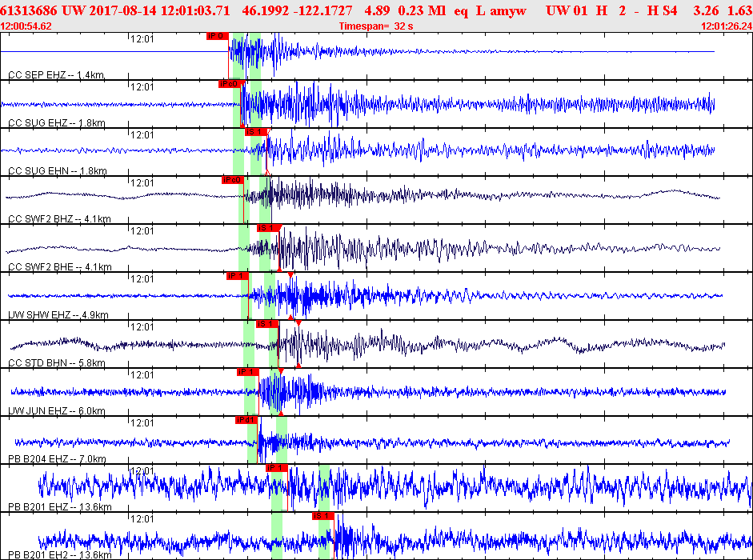Click the Timespan 32 s header text
This screenshot has height=560, width=753.
point(376,26)
